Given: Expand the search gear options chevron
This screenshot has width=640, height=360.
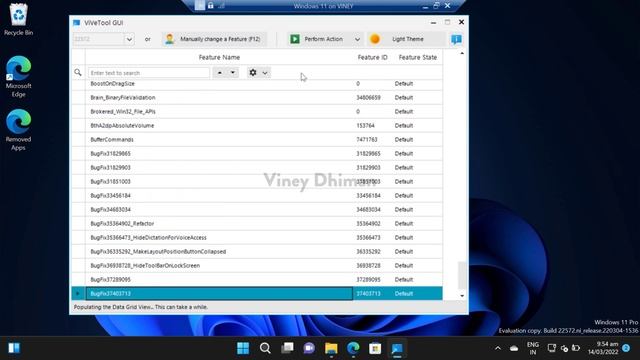Looking at the screenshot, I should pyautogui.click(x=265, y=73).
